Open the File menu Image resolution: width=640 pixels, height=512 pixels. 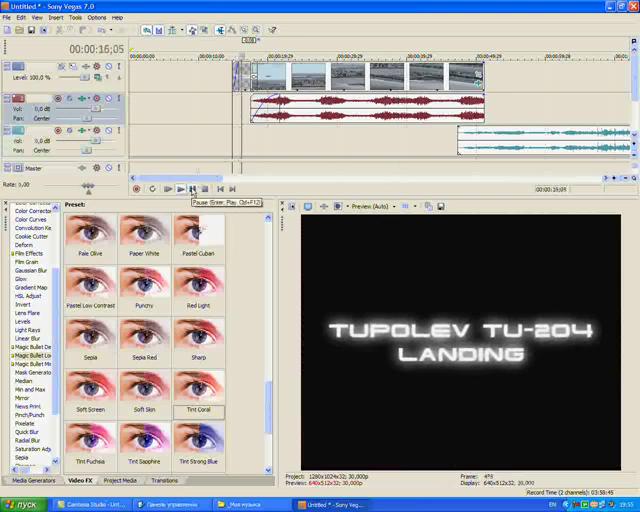point(7,18)
